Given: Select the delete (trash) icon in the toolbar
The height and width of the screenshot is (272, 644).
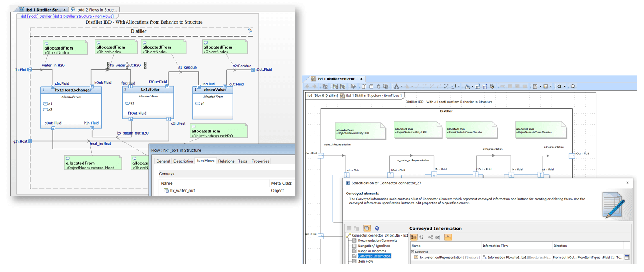Looking at the screenshot, I should pos(379,86).
